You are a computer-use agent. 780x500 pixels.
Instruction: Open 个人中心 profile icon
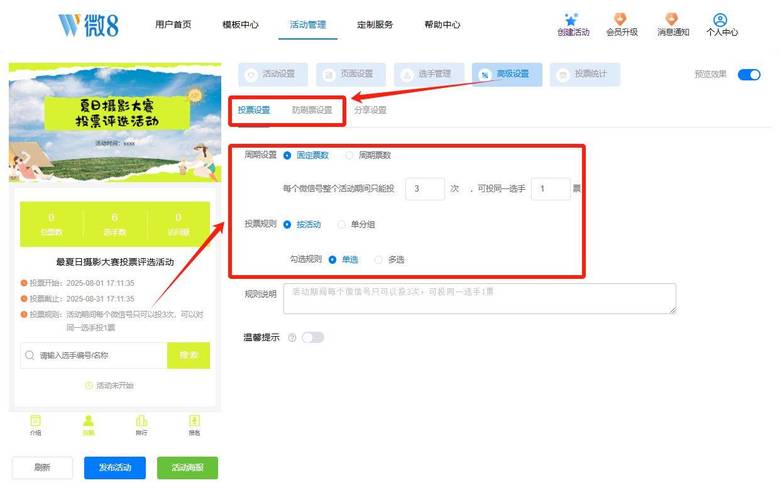(x=721, y=19)
